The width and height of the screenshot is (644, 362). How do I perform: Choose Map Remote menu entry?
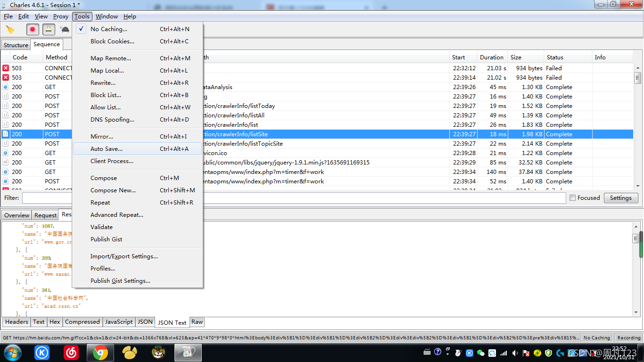138,58
